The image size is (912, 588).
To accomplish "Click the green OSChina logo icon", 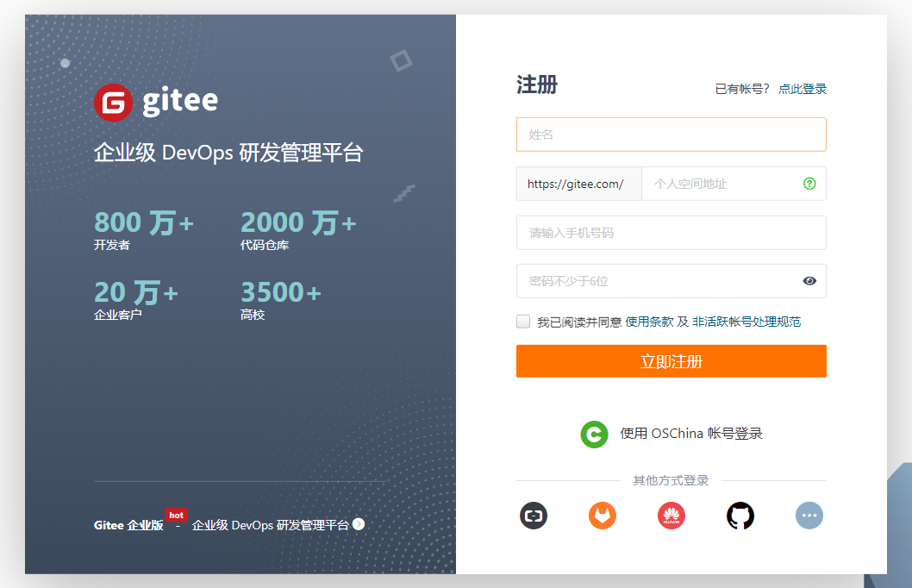I will coord(594,434).
